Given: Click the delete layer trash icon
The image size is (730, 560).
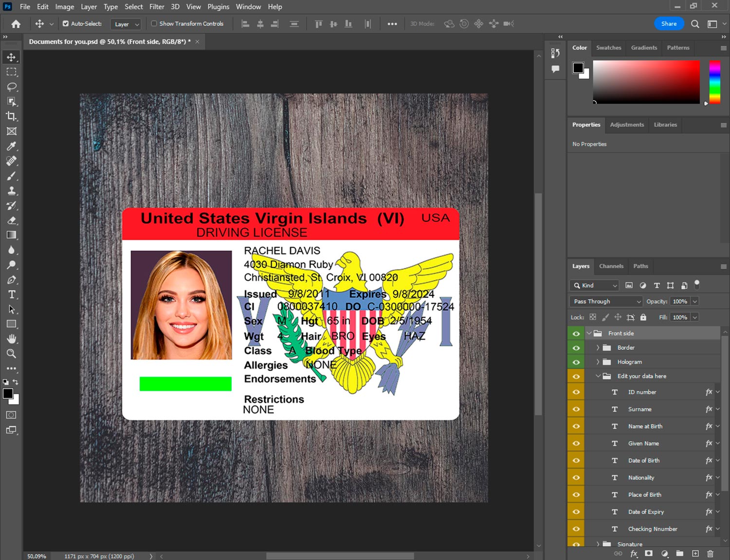Looking at the screenshot, I should pyautogui.click(x=710, y=554).
